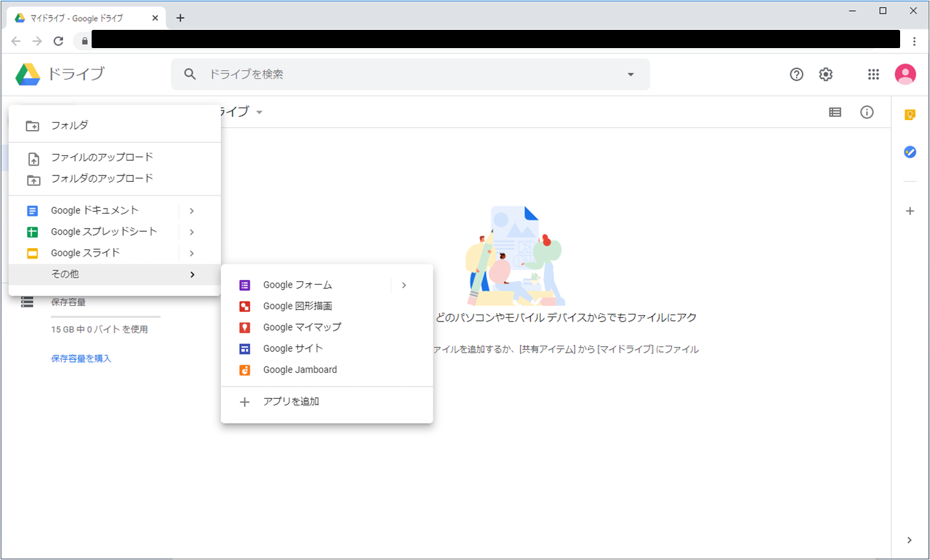Click in the ドライブを検索 search field
Viewport: 930px width, 560px height.
pyautogui.click(x=410, y=74)
